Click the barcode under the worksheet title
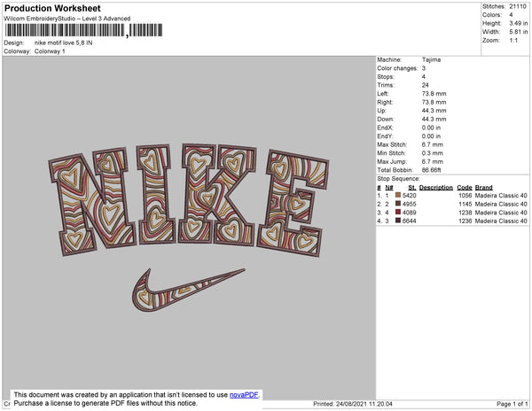 (x=84, y=30)
